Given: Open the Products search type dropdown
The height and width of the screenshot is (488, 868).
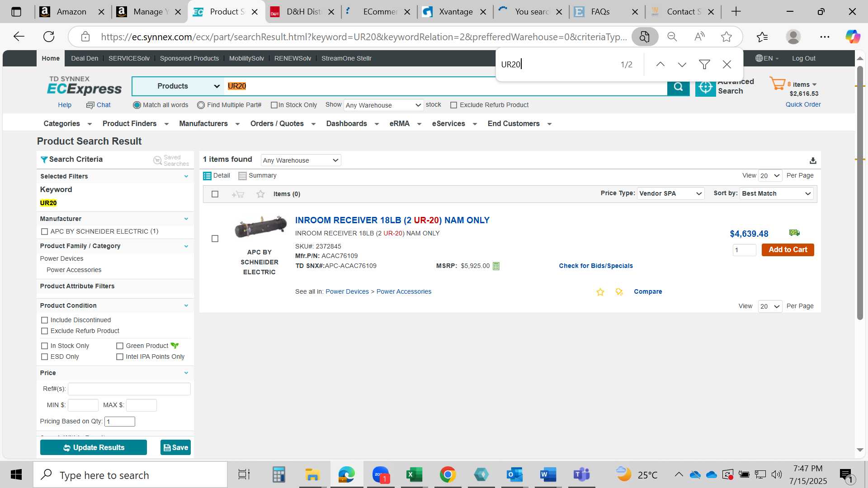Looking at the screenshot, I should tap(178, 86).
